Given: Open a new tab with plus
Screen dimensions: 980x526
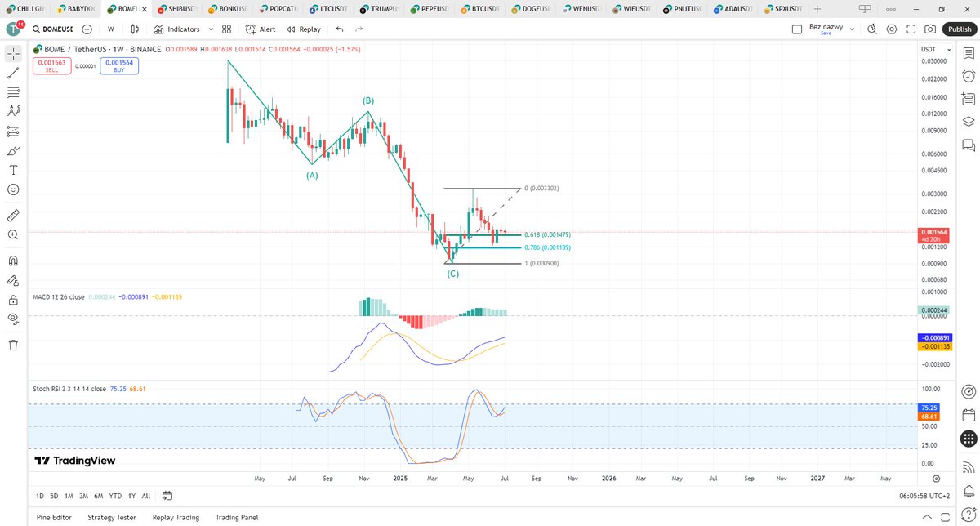Looking at the screenshot, I should (x=817, y=8).
